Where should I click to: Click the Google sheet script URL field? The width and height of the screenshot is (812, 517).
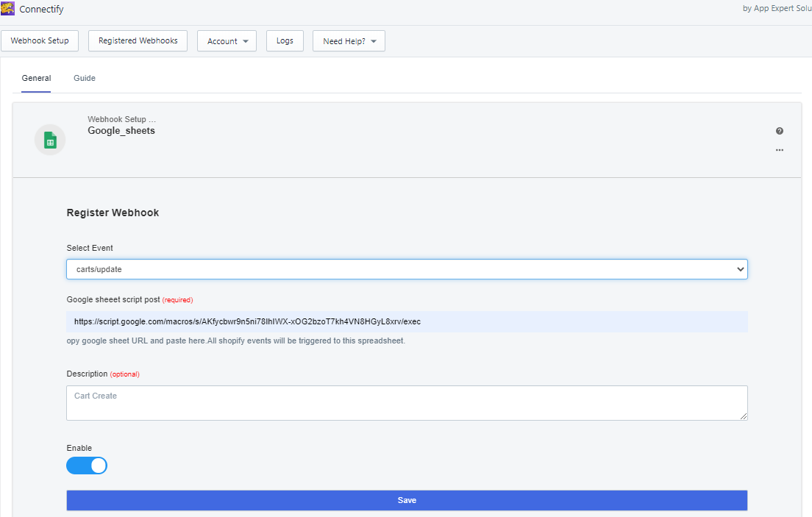(407, 321)
